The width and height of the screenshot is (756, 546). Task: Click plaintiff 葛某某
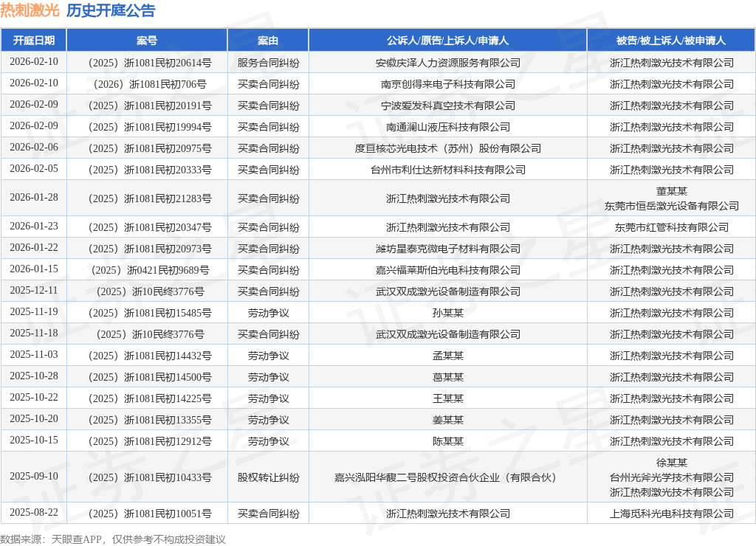point(448,377)
